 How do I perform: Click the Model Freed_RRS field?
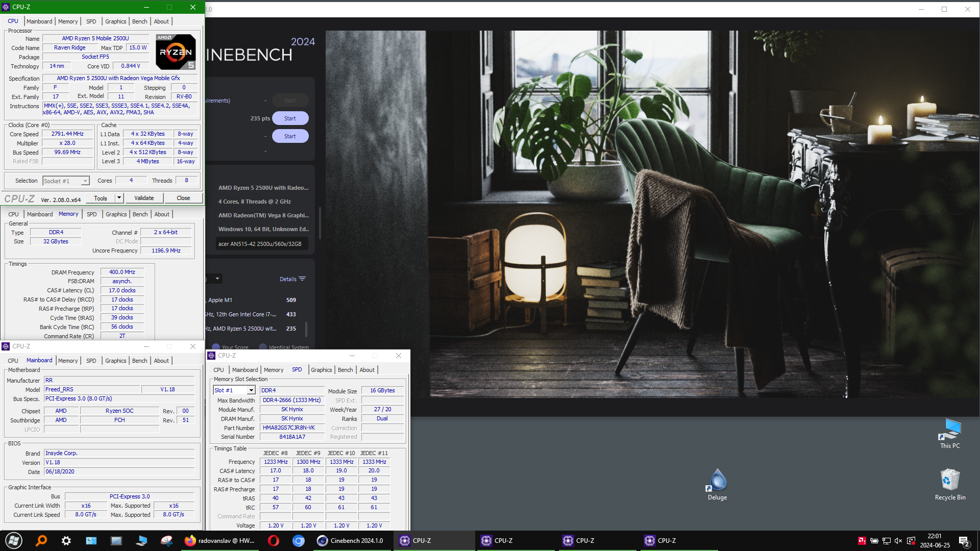tap(92, 389)
